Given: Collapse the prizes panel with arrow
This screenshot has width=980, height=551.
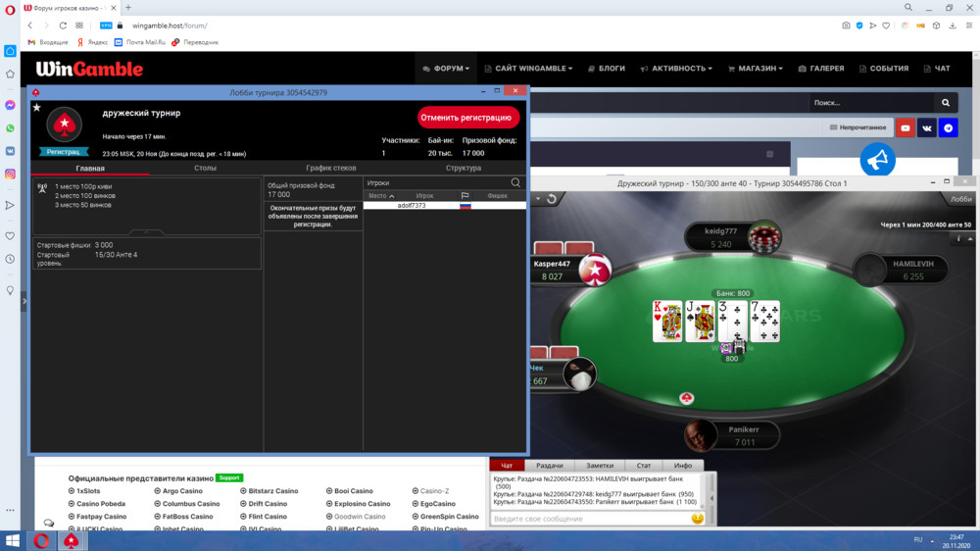Looking at the screenshot, I should (x=147, y=232).
